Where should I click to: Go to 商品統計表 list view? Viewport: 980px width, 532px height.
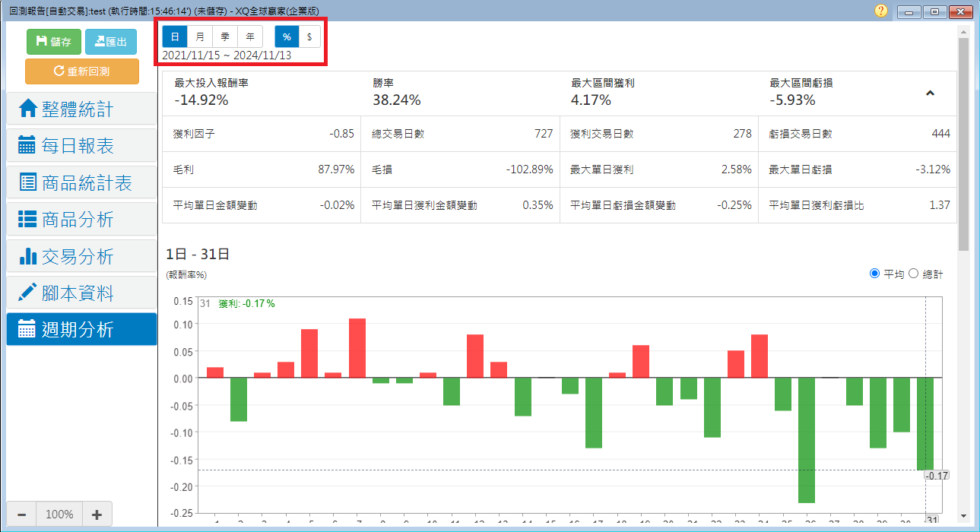click(x=81, y=183)
